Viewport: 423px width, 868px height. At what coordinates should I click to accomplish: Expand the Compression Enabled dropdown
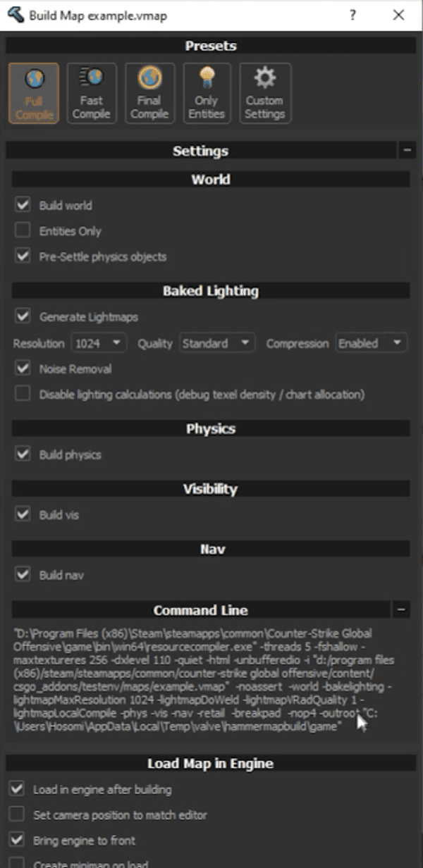pos(371,343)
